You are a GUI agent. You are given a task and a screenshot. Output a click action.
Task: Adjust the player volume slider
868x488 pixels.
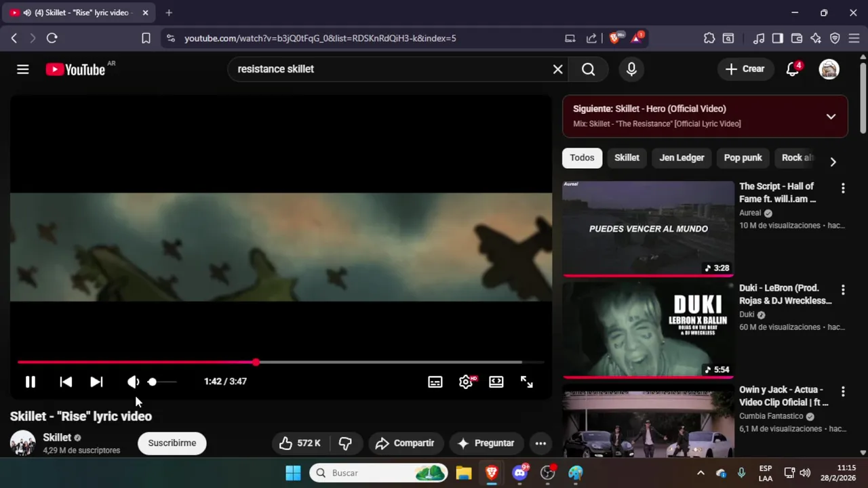(161, 382)
